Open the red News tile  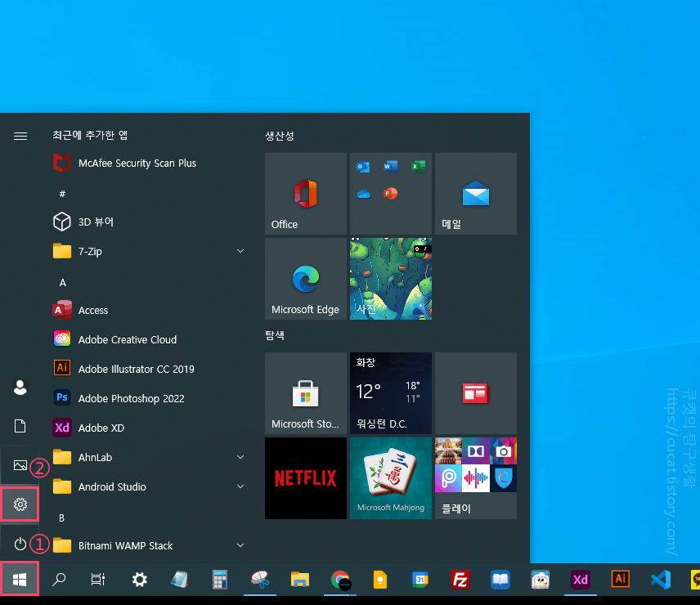pyautogui.click(x=476, y=393)
